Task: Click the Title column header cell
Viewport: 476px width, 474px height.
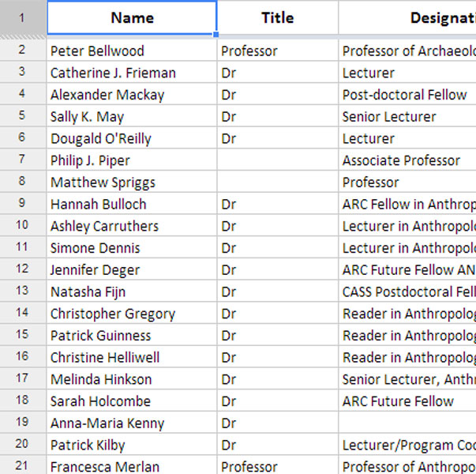Action: click(277, 17)
